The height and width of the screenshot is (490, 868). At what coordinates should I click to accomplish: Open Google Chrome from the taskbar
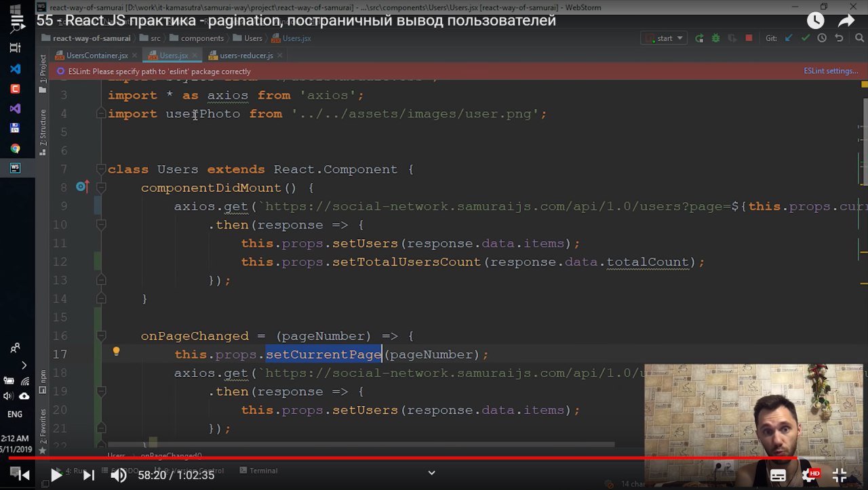15,148
